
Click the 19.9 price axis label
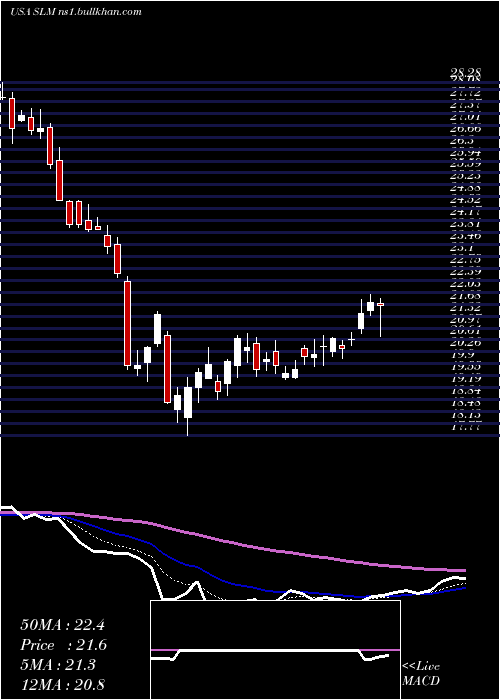(462, 355)
